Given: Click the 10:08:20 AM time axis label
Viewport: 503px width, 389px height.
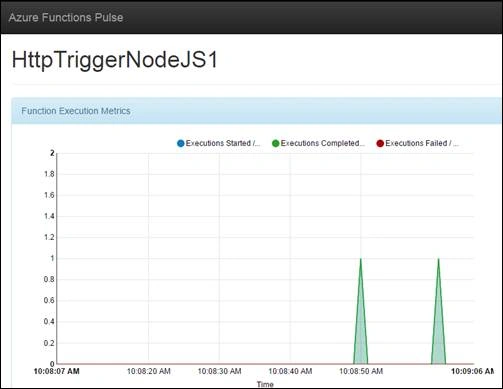Looking at the screenshot, I should (149, 371).
